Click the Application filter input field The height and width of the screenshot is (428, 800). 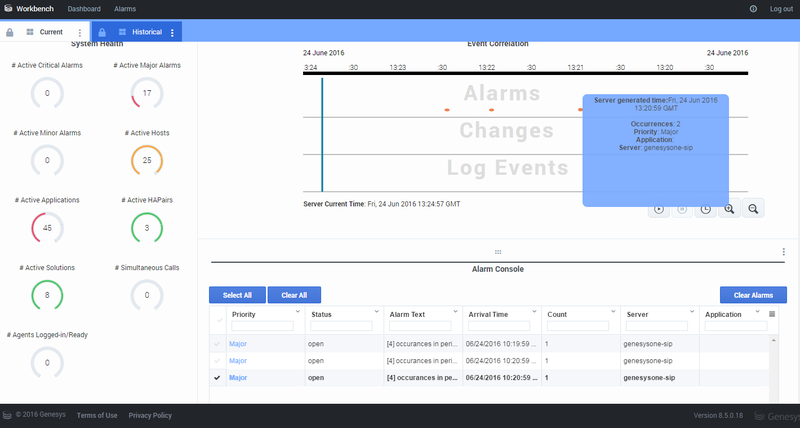click(736, 326)
